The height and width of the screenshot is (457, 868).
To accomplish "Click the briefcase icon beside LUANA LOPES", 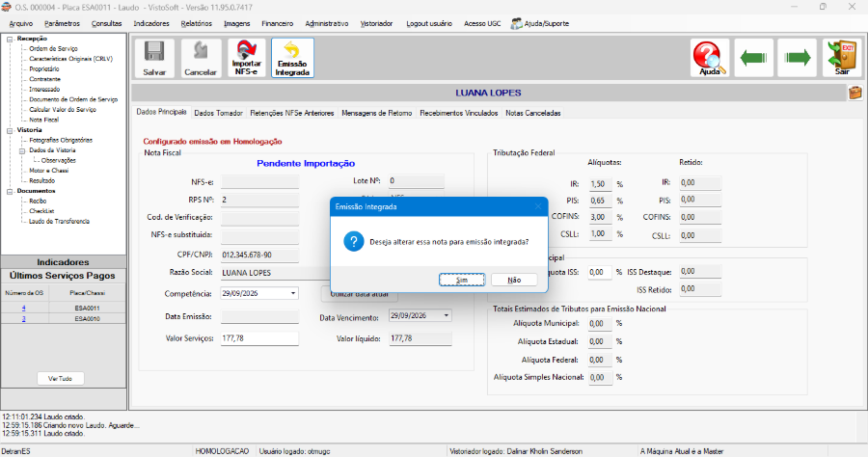I will tap(855, 93).
